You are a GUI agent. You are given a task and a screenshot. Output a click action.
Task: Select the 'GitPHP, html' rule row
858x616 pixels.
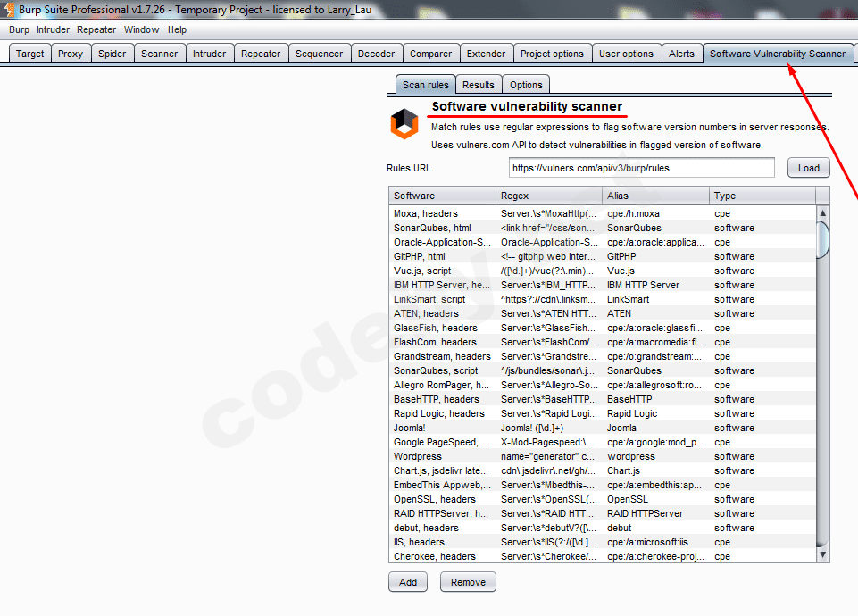pos(602,256)
